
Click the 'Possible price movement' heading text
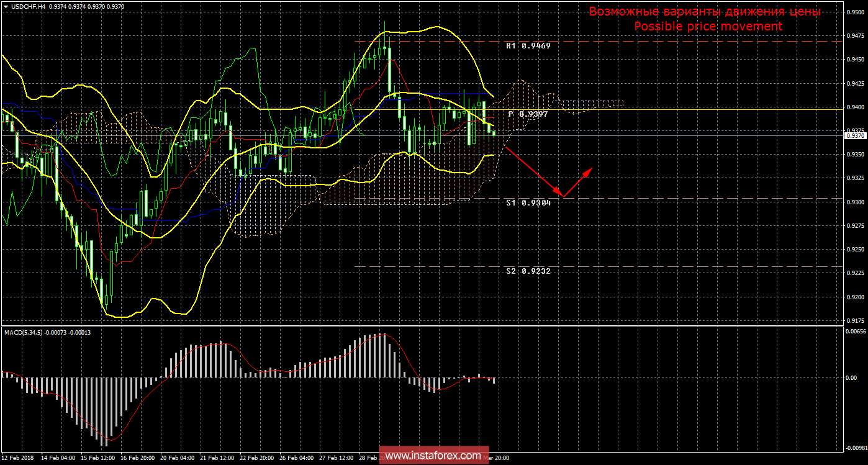tap(708, 26)
